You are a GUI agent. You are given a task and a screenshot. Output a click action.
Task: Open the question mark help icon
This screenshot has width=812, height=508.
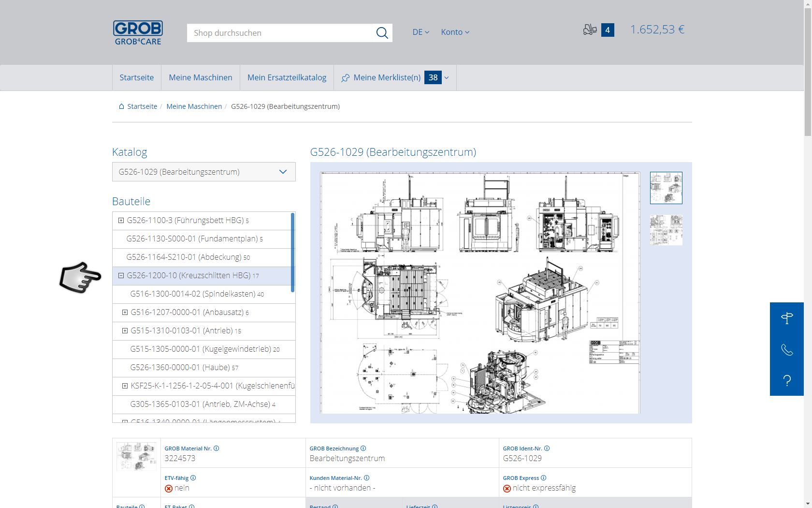[787, 381]
